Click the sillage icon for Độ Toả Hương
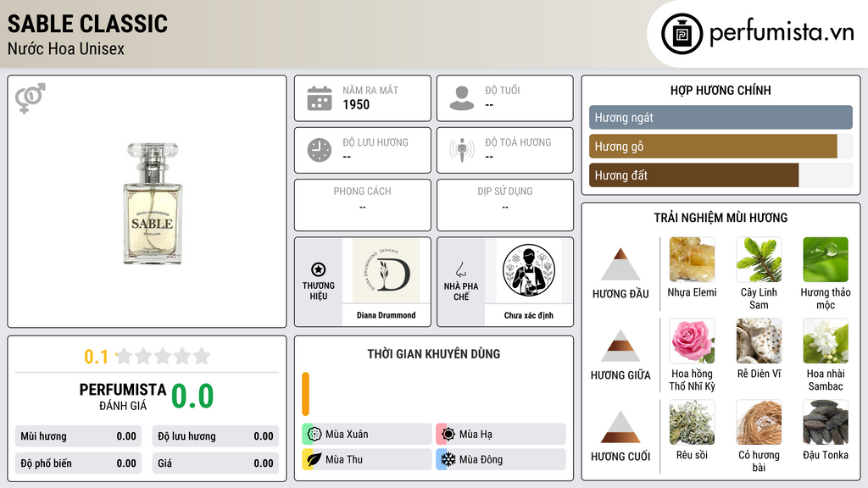This screenshot has width=868, height=488. click(x=462, y=150)
